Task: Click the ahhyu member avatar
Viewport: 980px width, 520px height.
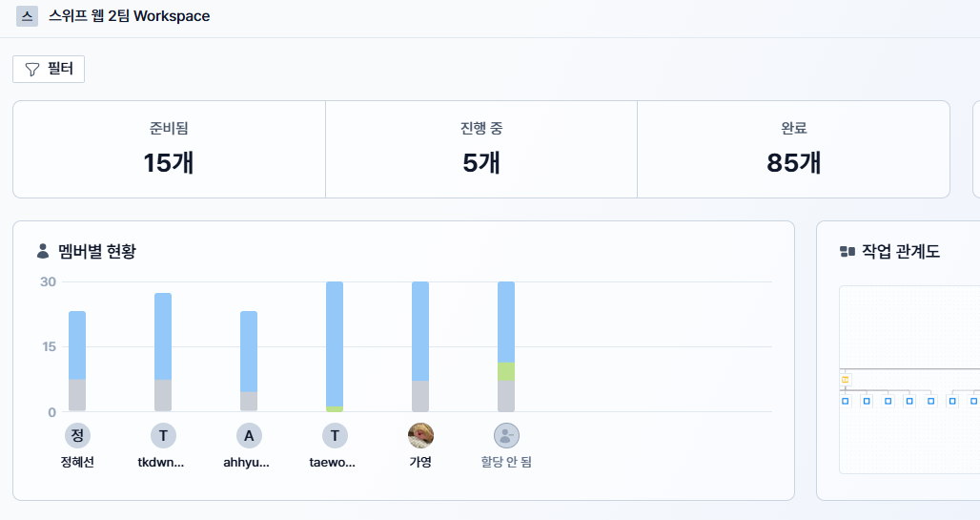Action: pyautogui.click(x=249, y=436)
